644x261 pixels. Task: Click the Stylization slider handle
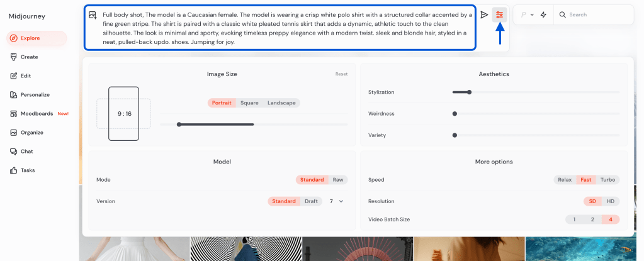pos(469,92)
